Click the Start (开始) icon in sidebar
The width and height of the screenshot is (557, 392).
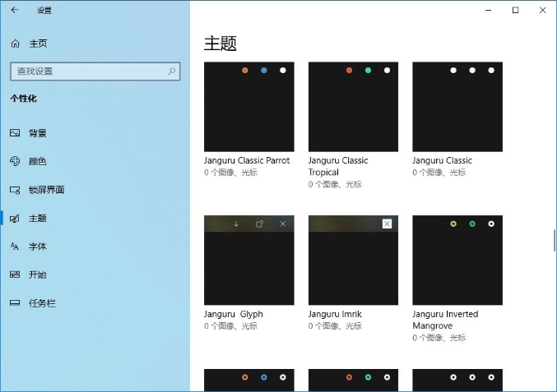[15, 274]
